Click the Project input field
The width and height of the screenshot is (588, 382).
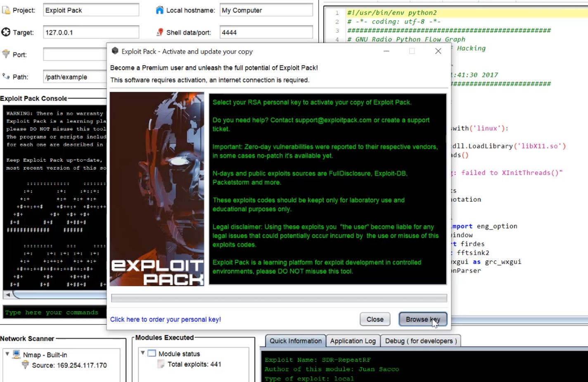[91, 10]
